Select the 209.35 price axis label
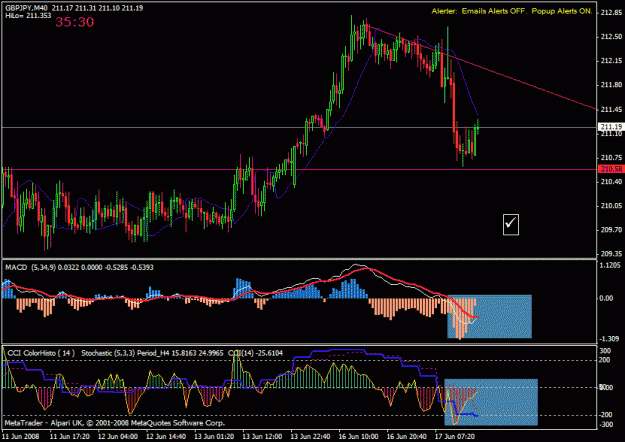The height and width of the screenshot is (442, 625). click(x=611, y=254)
